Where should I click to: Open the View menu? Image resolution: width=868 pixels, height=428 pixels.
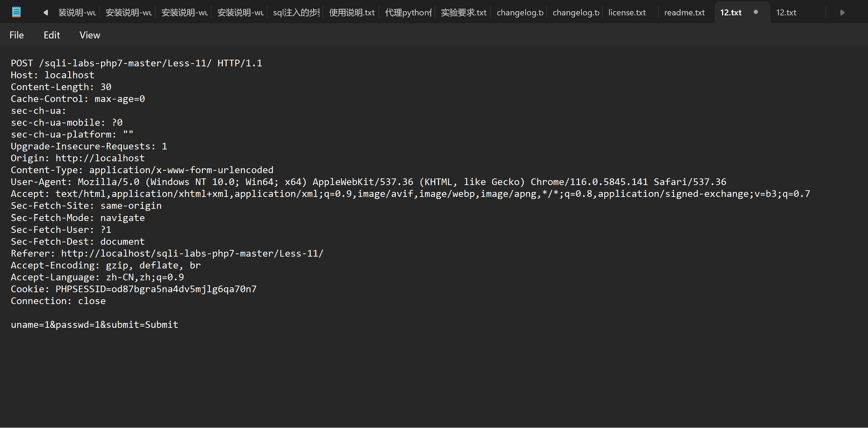pyautogui.click(x=90, y=35)
